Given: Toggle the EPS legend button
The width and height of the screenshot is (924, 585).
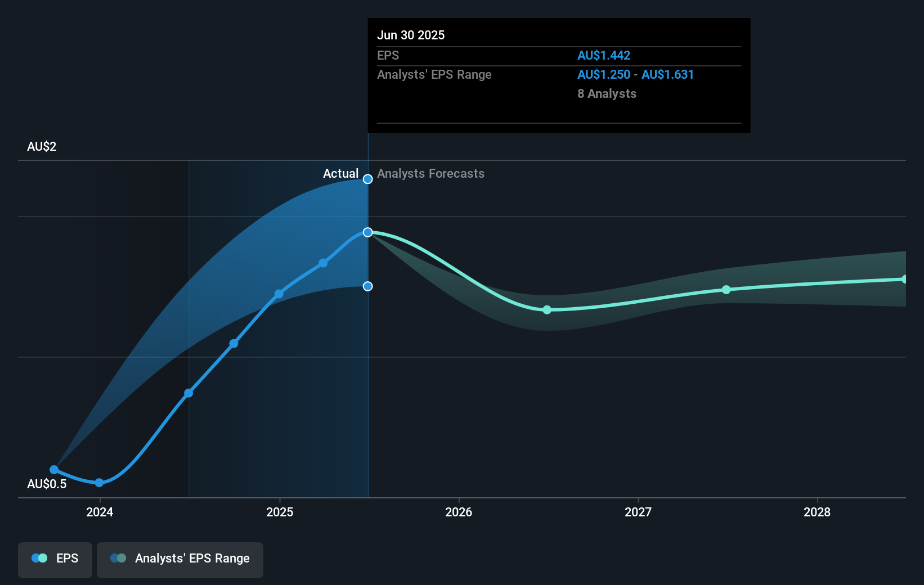Looking at the screenshot, I should coord(55,560).
